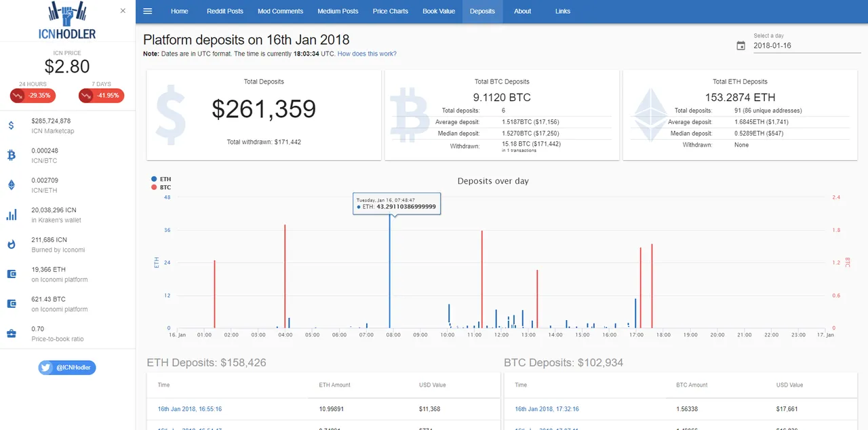
Task: Open the hamburger menu icon
Action: coord(147,11)
